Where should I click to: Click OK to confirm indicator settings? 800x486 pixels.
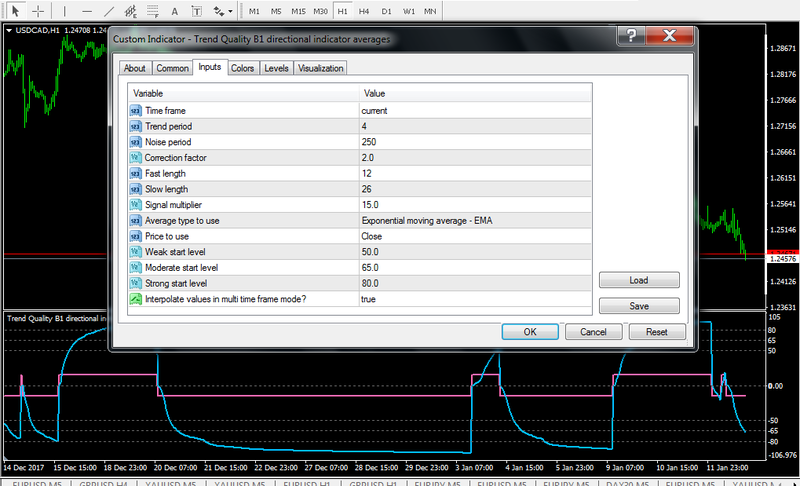pyautogui.click(x=530, y=331)
